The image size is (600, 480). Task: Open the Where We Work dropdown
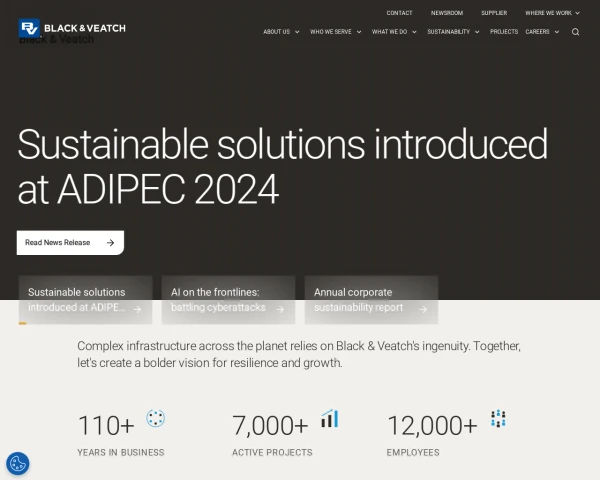[x=552, y=13]
